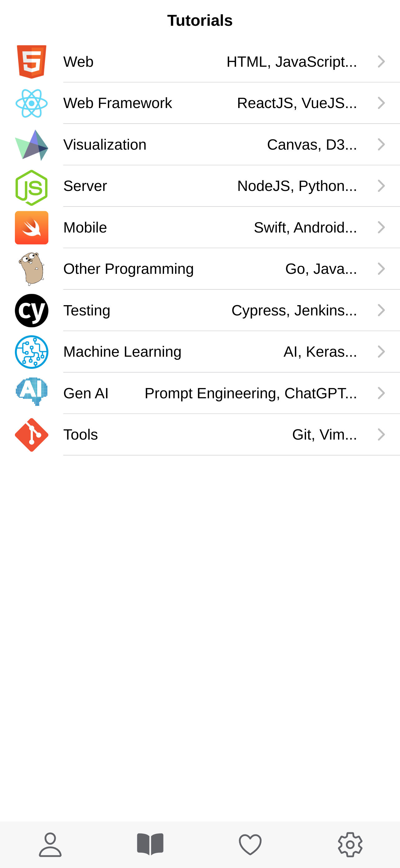This screenshot has width=400, height=868.
Task: Select the Cypress cy icon
Action: pyautogui.click(x=32, y=310)
